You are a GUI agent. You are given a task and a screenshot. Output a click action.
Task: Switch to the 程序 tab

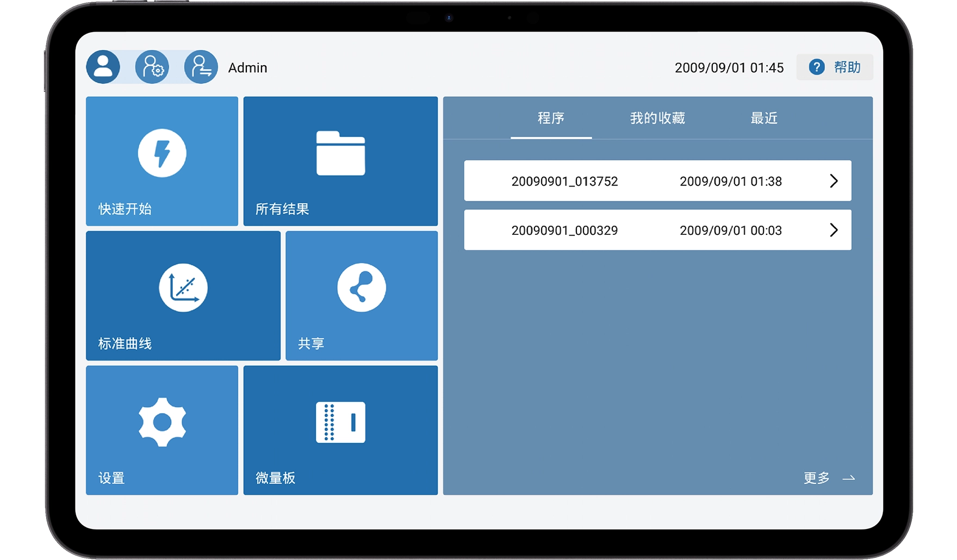click(551, 118)
